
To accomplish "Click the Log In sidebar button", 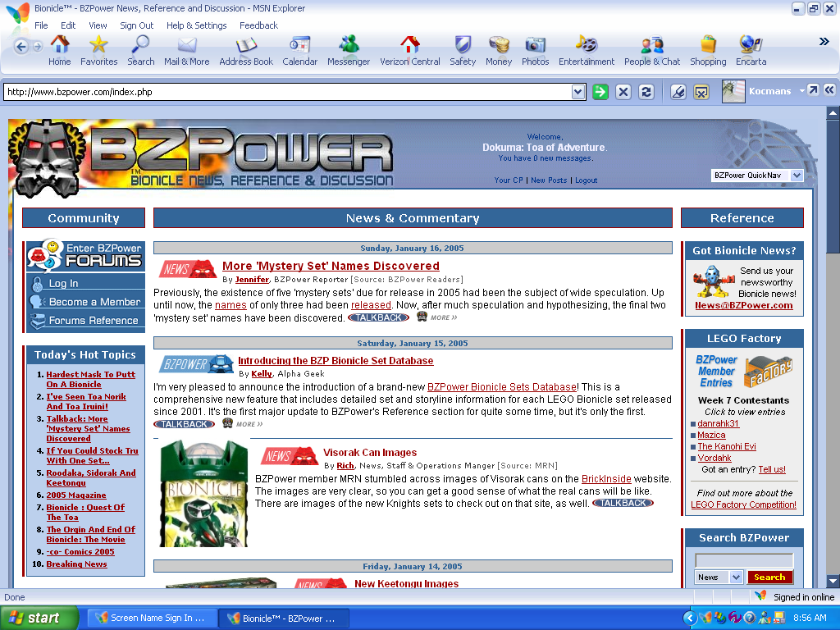I will coord(85,283).
